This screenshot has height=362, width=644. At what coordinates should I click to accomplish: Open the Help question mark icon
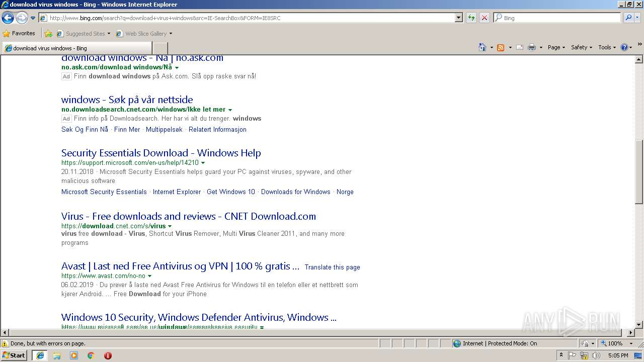(x=624, y=47)
